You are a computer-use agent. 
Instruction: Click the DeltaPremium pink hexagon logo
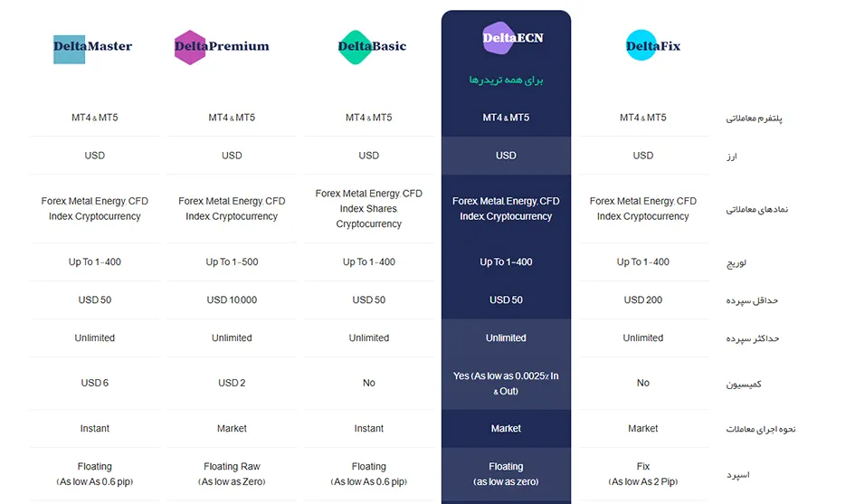point(222,47)
